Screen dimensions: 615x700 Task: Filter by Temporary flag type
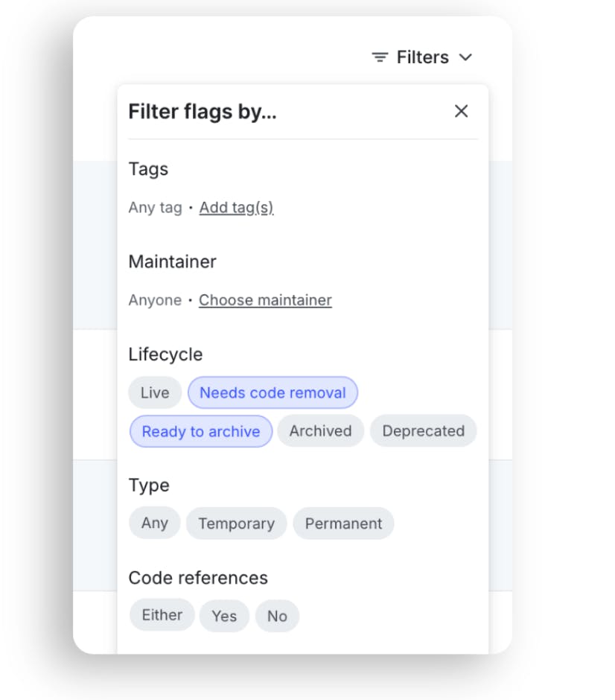click(236, 524)
